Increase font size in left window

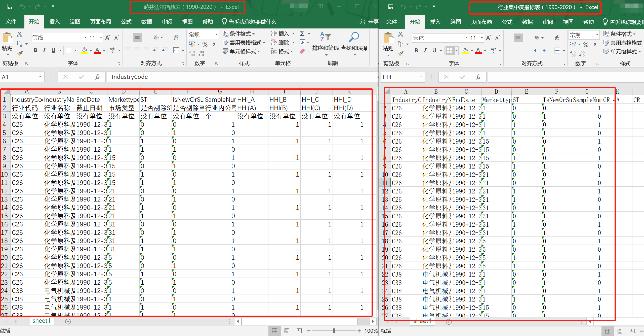tap(108, 38)
